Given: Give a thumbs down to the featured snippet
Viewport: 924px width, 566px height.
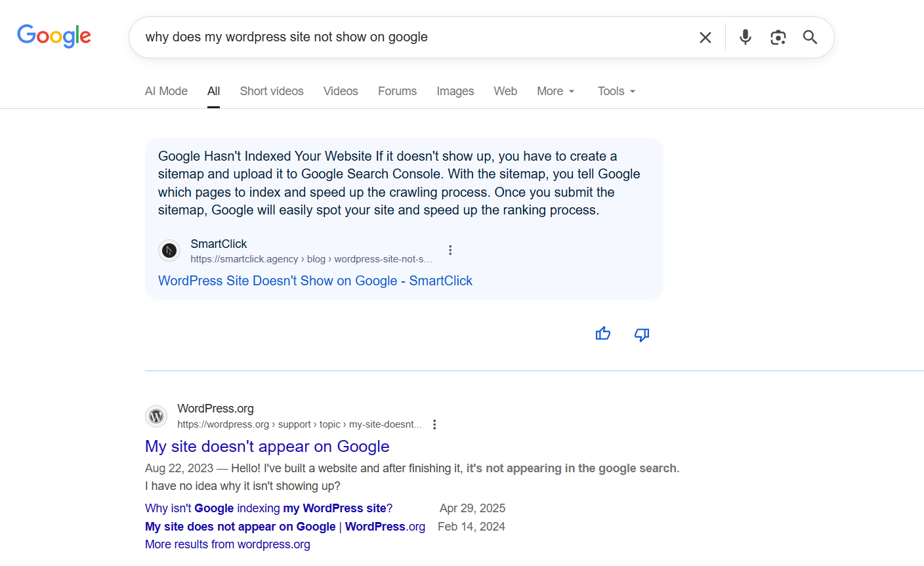Looking at the screenshot, I should 641,334.
